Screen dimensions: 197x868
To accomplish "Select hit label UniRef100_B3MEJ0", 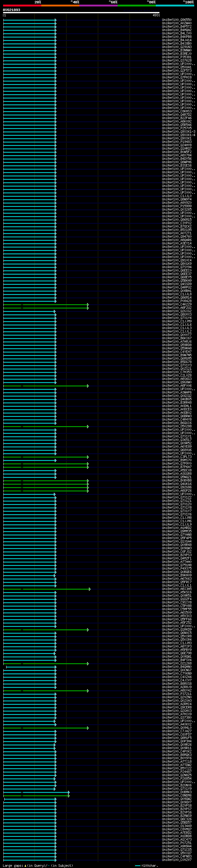I will click(177, 54).
